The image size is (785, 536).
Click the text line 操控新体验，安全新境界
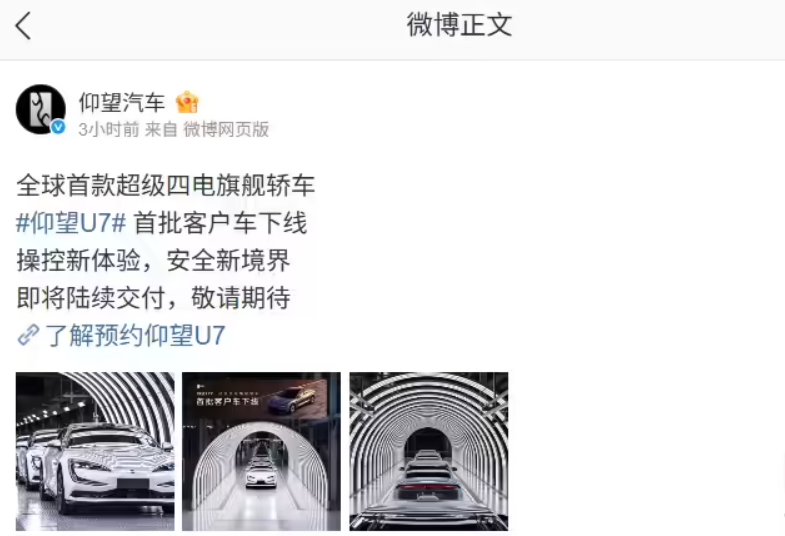coord(153,260)
